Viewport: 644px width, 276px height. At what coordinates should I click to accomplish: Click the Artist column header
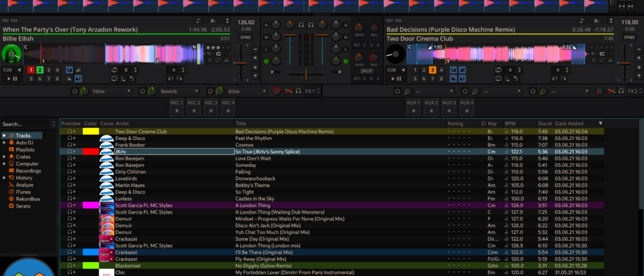[123, 123]
